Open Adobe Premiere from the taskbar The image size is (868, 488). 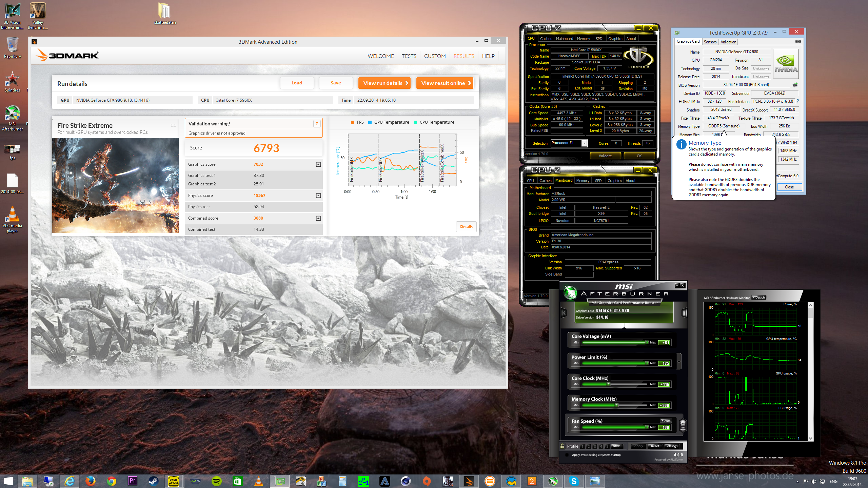pos(132,481)
